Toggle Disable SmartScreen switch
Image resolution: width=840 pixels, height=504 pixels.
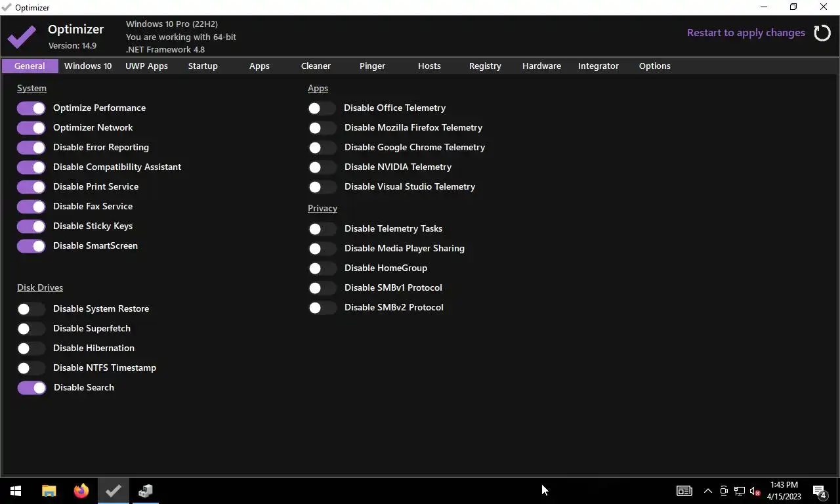coord(31,246)
